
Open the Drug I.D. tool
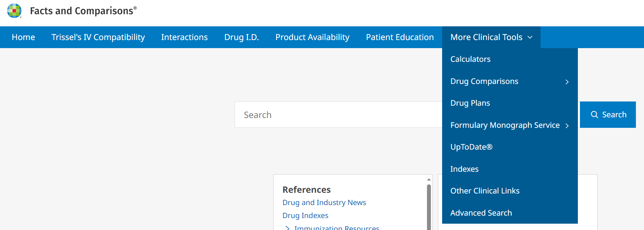coord(241,37)
